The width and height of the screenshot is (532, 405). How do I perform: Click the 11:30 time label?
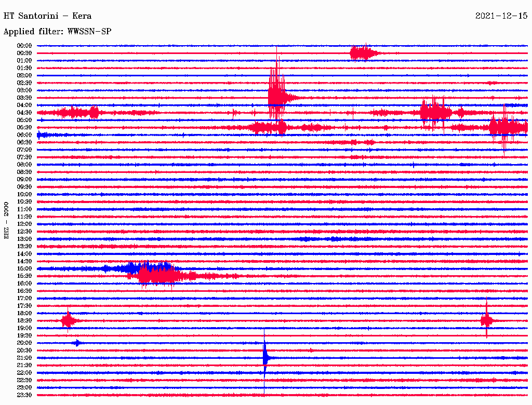[24, 217]
